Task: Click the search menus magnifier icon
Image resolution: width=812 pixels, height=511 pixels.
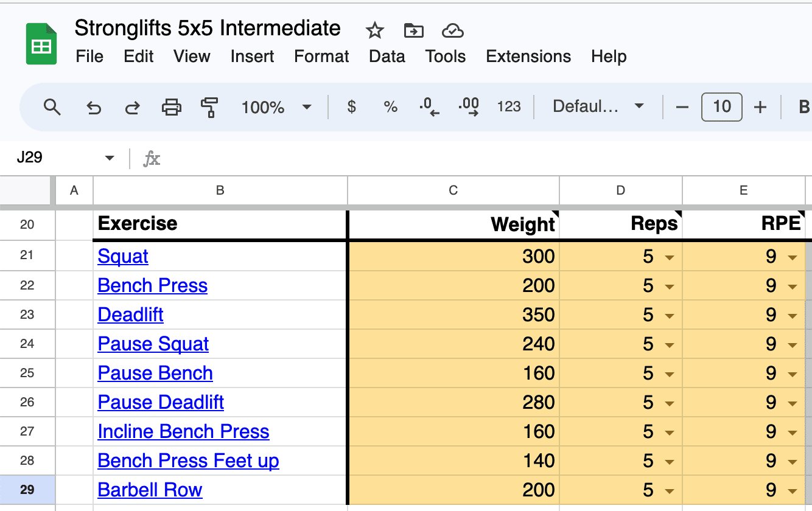Action: click(x=52, y=108)
